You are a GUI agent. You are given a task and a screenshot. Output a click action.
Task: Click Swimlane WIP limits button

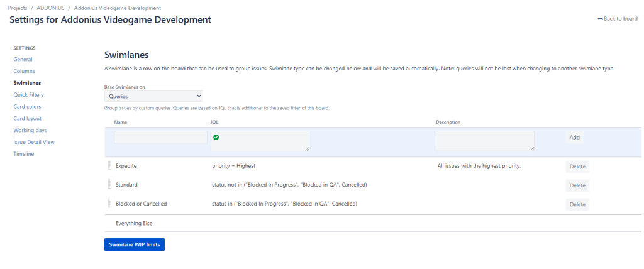135,244
